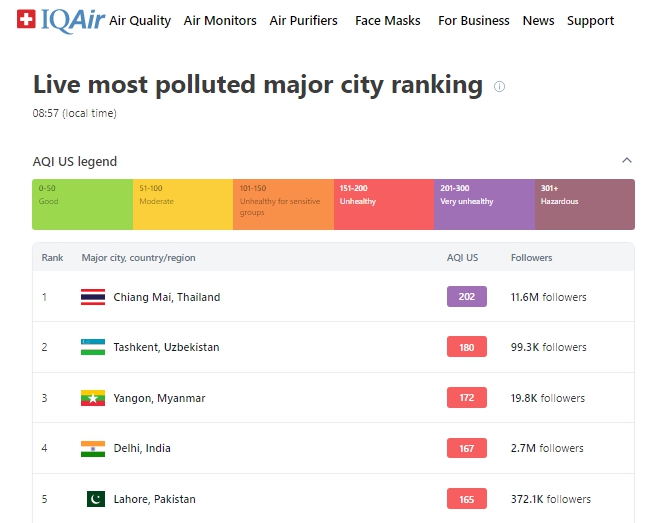The width and height of the screenshot is (658, 523).
Task: Click Delhi's AQI badge showing 167
Action: (x=467, y=448)
